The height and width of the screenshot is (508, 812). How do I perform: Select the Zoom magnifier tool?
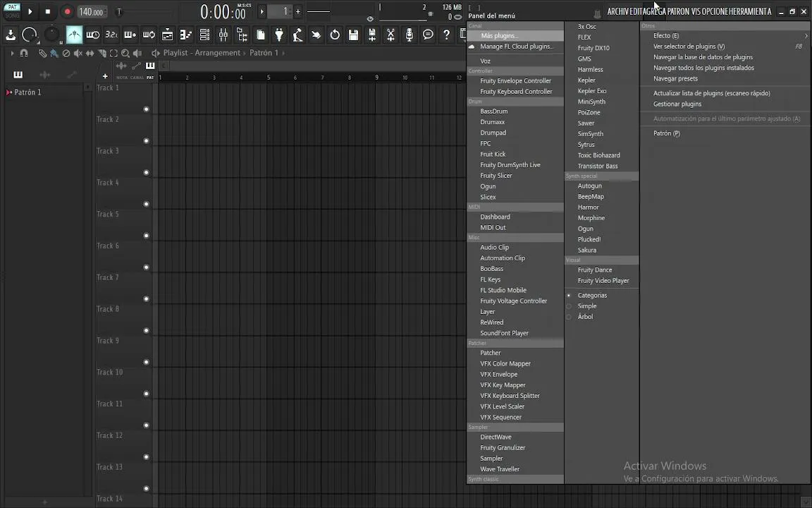tap(125, 53)
